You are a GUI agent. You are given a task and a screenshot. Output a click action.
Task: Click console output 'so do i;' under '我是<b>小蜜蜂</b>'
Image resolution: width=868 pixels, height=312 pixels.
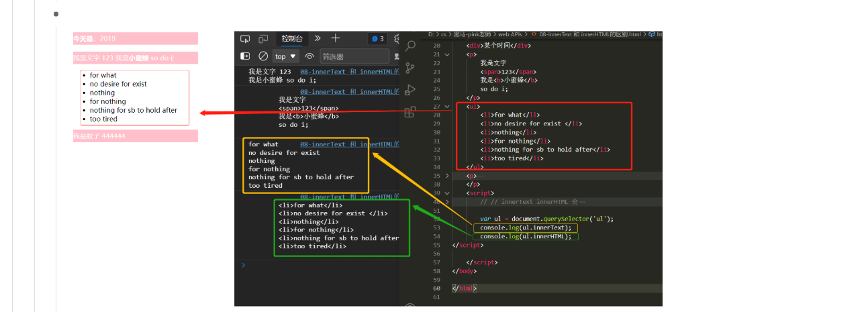click(x=293, y=124)
